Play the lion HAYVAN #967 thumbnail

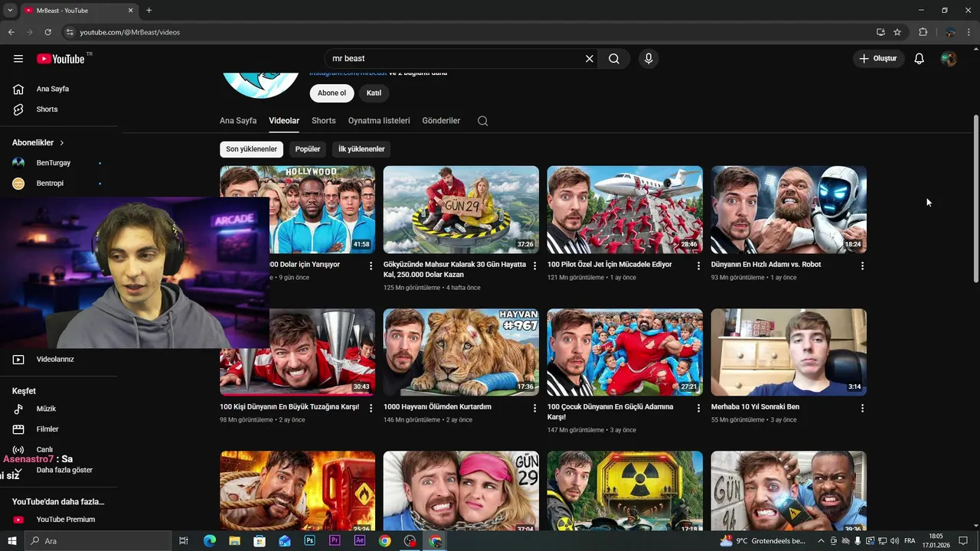(461, 352)
